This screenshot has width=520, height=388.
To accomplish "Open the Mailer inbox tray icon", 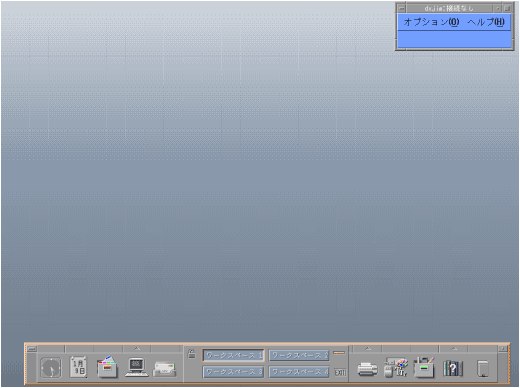I will [165, 369].
